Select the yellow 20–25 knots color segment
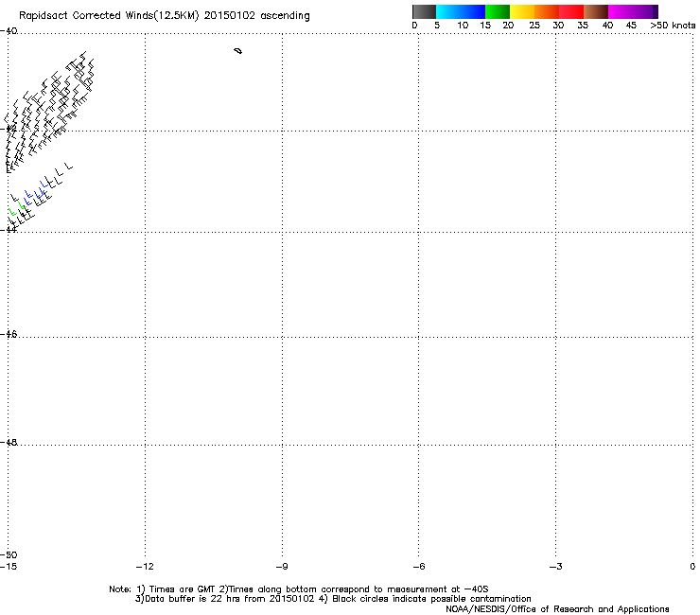Image resolution: width=700 pixels, height=615 pixels. click(522, 11)
